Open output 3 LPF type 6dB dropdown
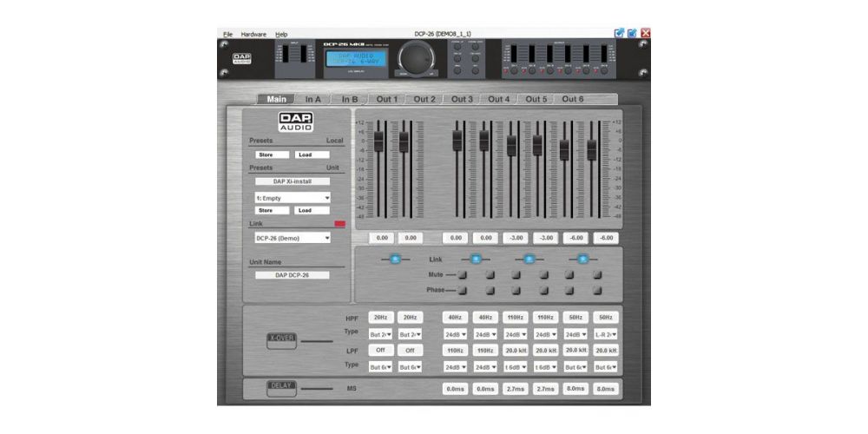The image size is (868, 434). click(x=516, y=367)
